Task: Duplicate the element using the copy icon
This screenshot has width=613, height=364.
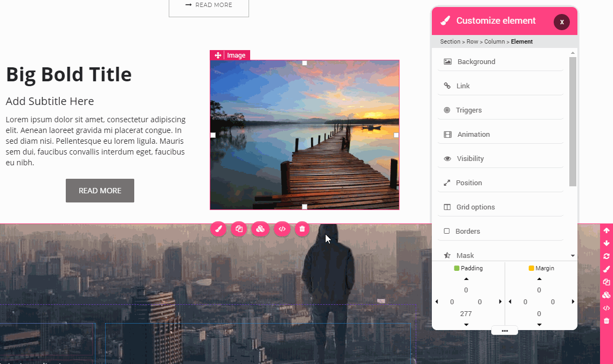Action: (239, 229)
